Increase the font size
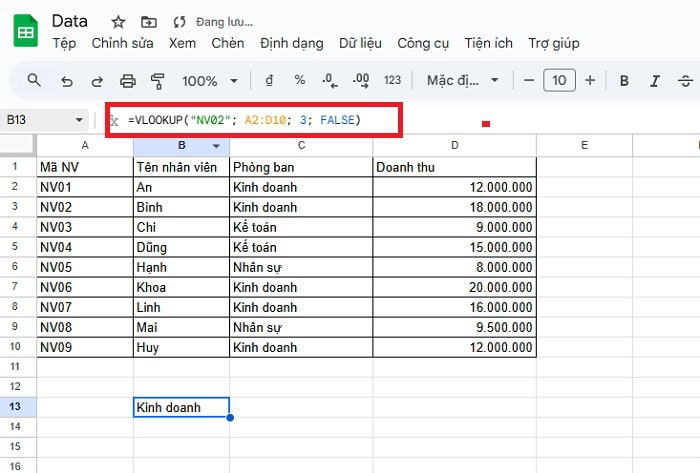 [x=590, y=80]
